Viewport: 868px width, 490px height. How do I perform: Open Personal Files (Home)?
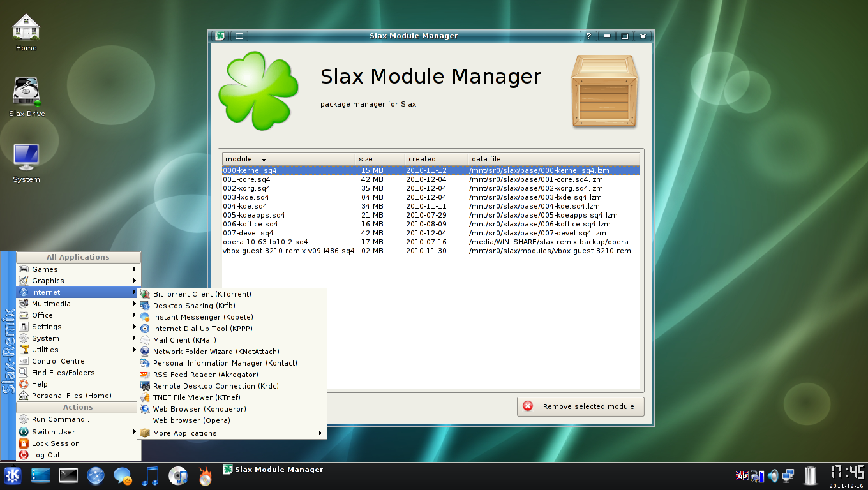[78, 396]
